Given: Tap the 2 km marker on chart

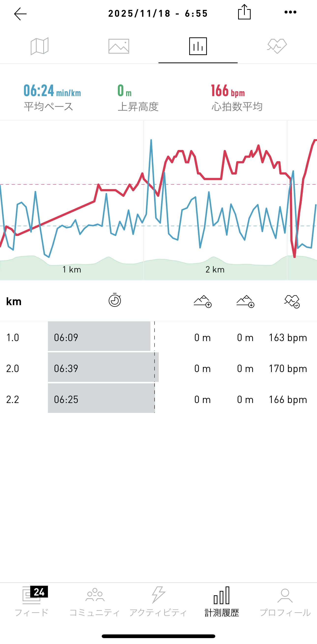Looking at the screenshot, I should pos(215,270).
